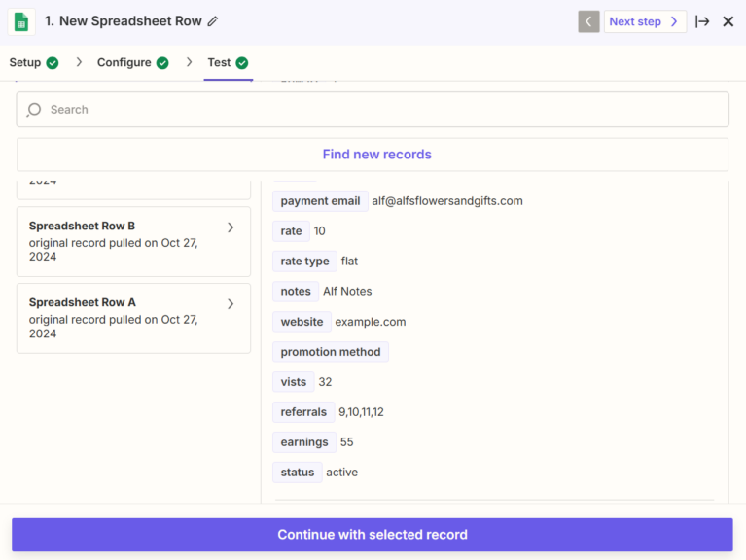Click alf@alfsflowersandgifts.com value
The image size is (746, 560).
[447, 201]
